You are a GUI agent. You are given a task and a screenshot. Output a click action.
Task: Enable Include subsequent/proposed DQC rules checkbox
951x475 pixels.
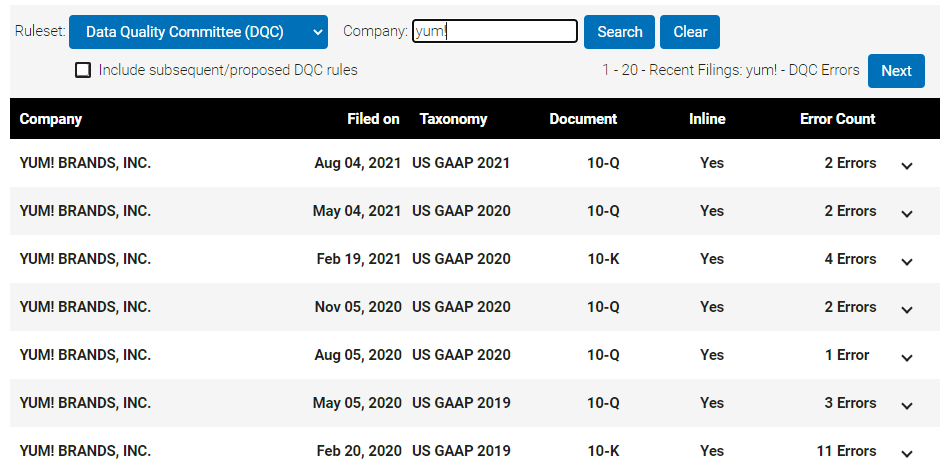[83, 70]
